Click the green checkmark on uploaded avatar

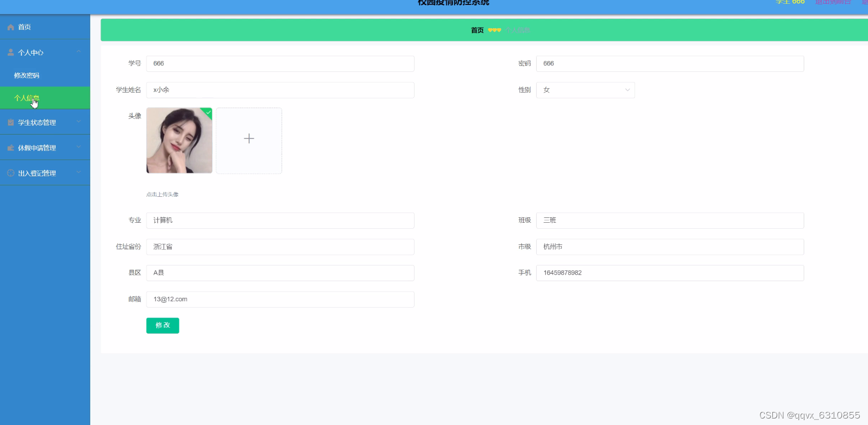coord(208,112)
